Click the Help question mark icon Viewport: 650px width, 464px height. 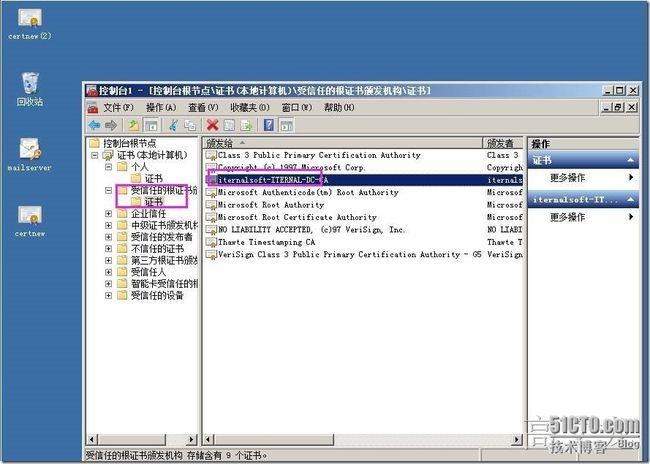coord(269,125)
